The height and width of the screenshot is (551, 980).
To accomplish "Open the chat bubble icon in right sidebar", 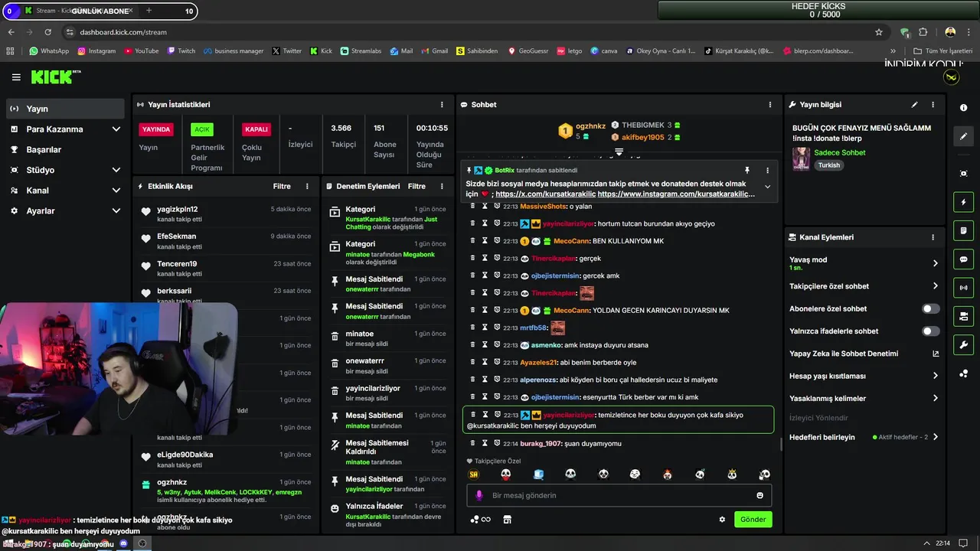I will pos(963,259).
